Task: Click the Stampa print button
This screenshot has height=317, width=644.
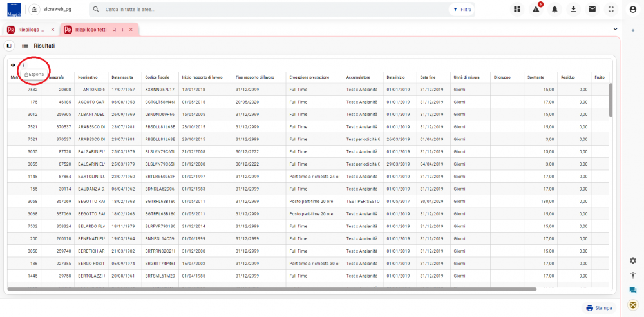Action: (599, 307)
